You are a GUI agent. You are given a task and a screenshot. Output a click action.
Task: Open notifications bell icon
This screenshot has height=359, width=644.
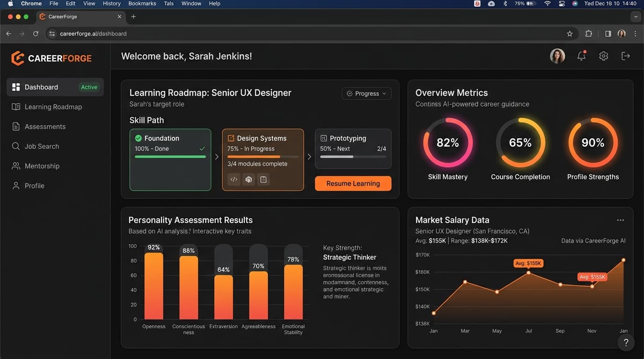coord(581,56)
